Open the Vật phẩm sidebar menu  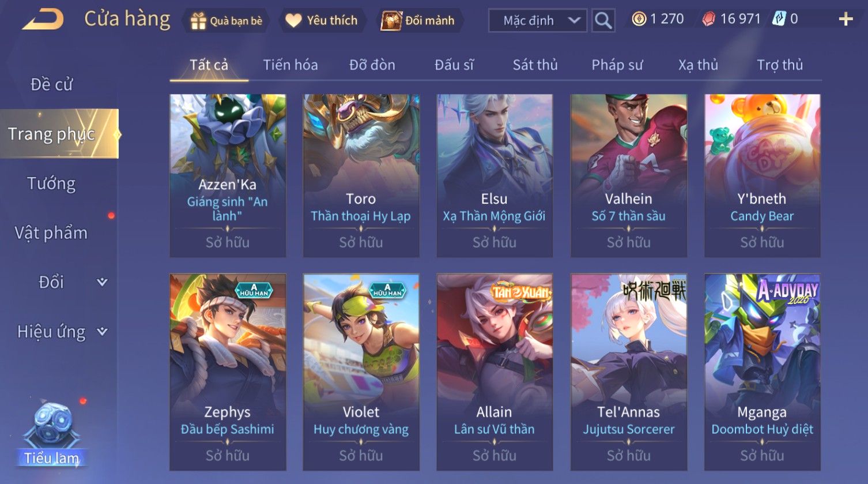51,232
